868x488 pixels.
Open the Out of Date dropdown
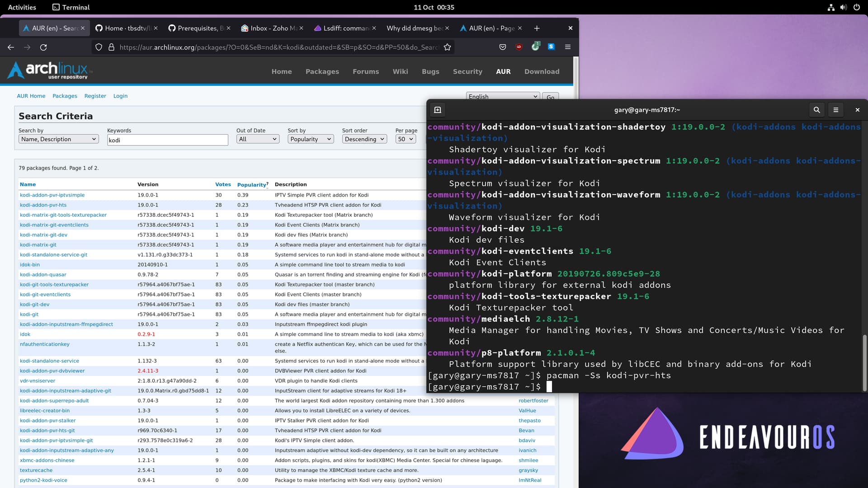pyautogui.click(x=258, y=139)
